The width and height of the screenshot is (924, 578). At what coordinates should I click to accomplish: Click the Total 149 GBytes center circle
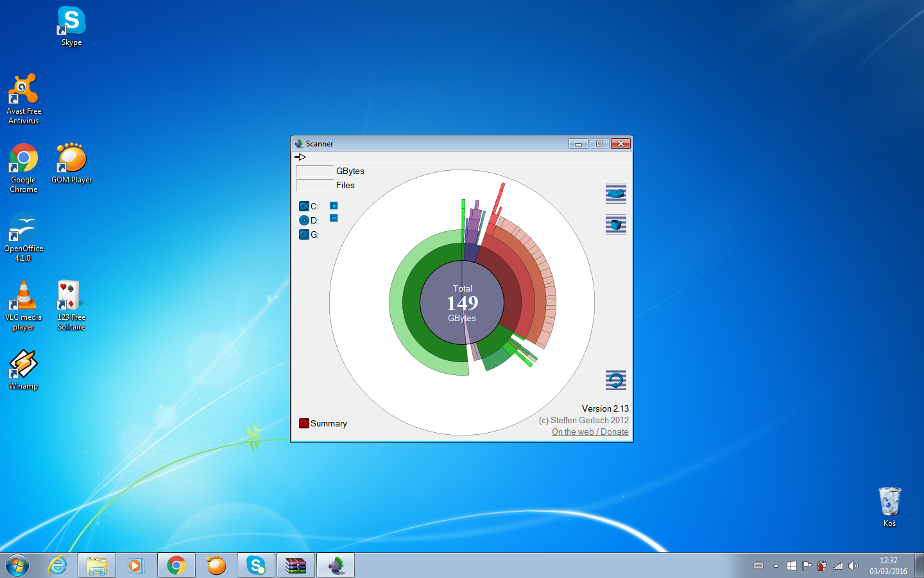click(462, 302)
